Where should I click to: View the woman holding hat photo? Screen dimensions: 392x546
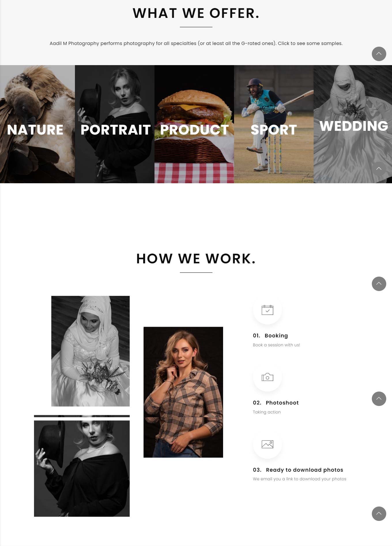point(82,468)
